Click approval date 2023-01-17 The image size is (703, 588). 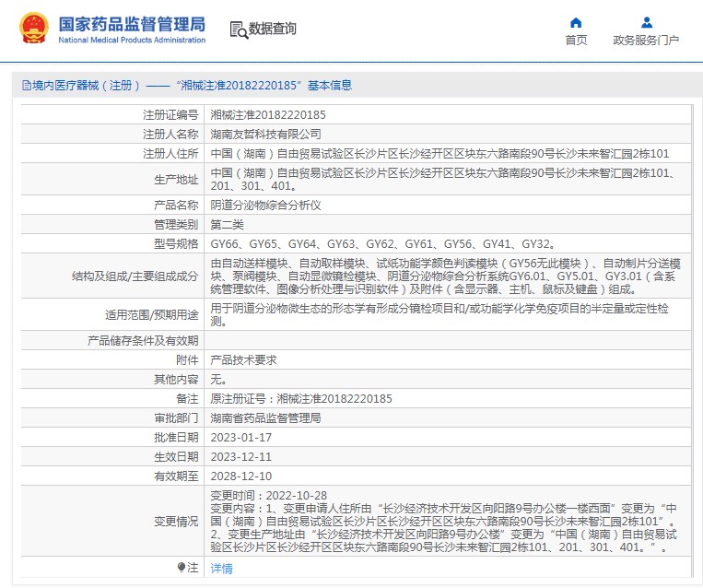[x=241, y=437]
